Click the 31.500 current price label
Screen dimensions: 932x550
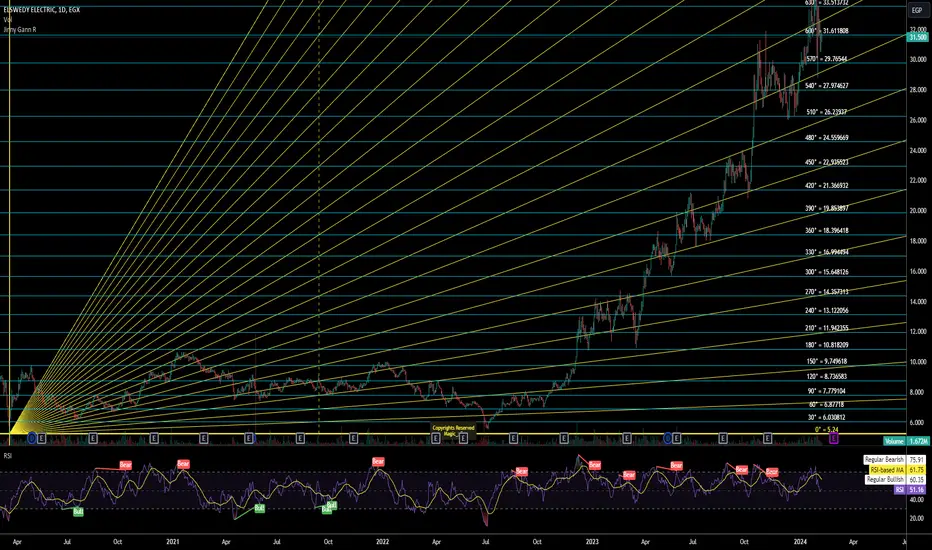[917, 37]
